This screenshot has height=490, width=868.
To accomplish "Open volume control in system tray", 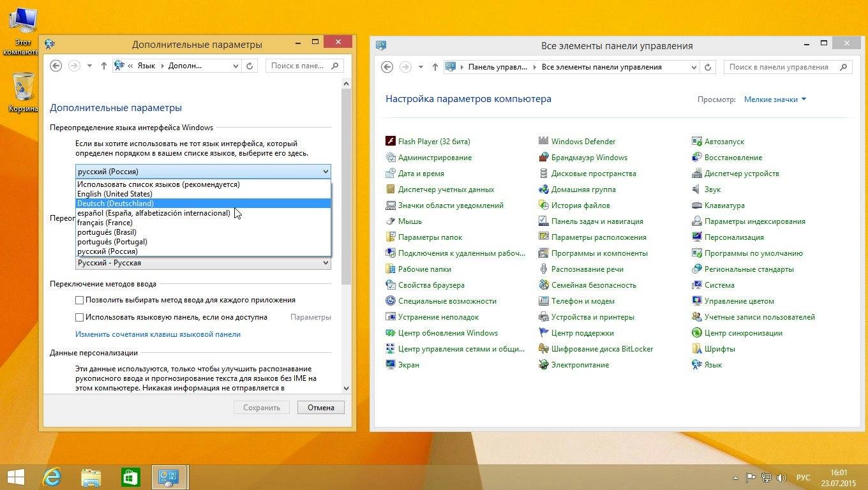I will (782, 477).
